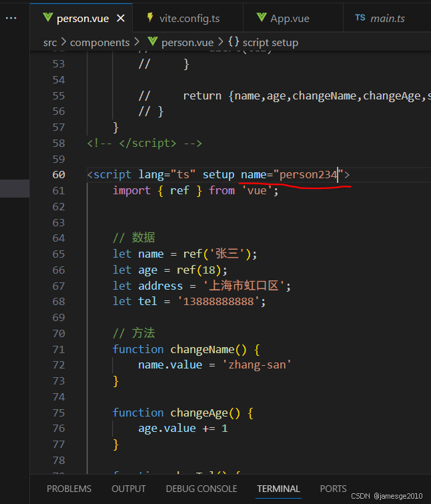Screen dimensions: 431x504
Task: Switch to the vite.config.ts tab
Action: pyautogui.click(x=188, y=18)
